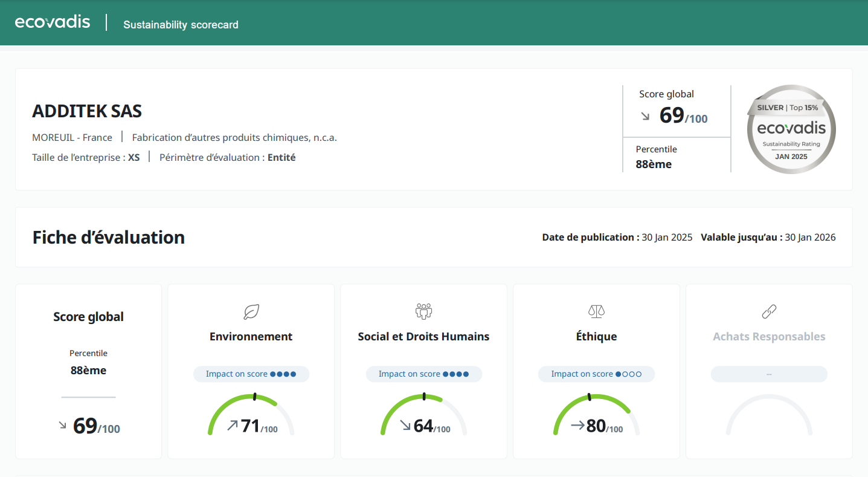The height and width of the screenshot is (477, 868).
Task: Click the Éthique score 80/100
Action: click(x=605, y=426)
